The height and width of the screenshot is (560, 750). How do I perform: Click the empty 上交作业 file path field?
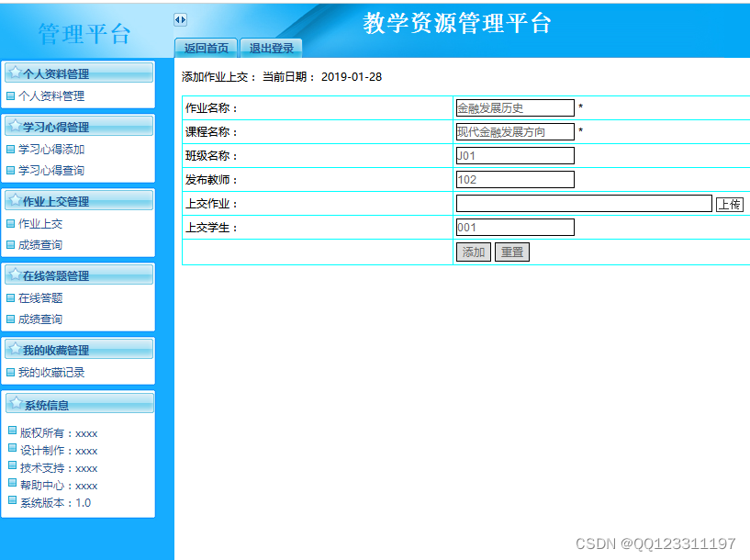584,203
